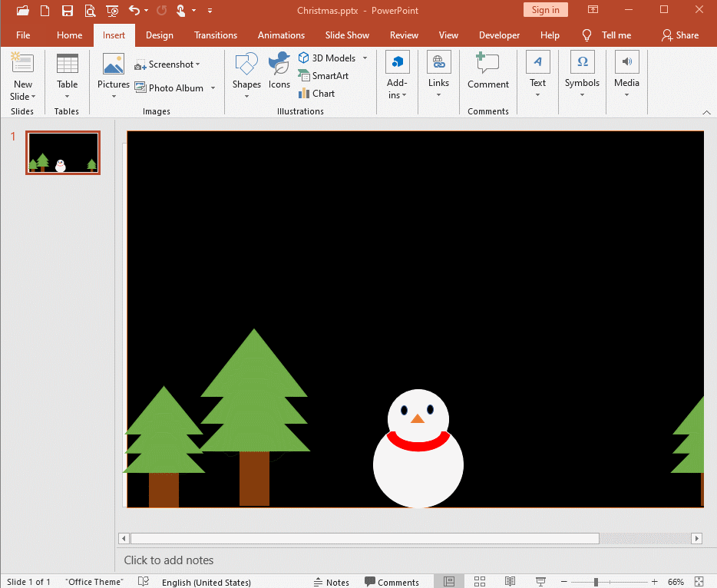Save the presentation with the floppy disk icon
The height and width of the screenshot is (588, 717).
coord(68,10)
